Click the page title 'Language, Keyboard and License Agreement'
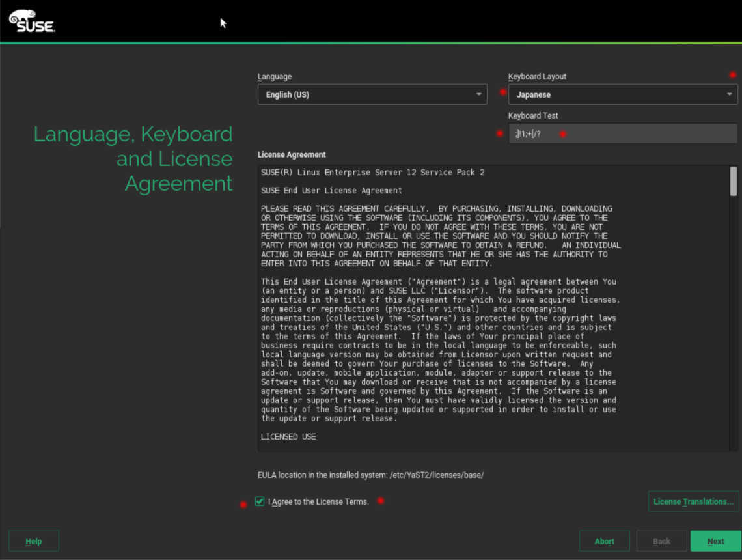This screenshot has width=742, height=560. [x=133, y=159]
